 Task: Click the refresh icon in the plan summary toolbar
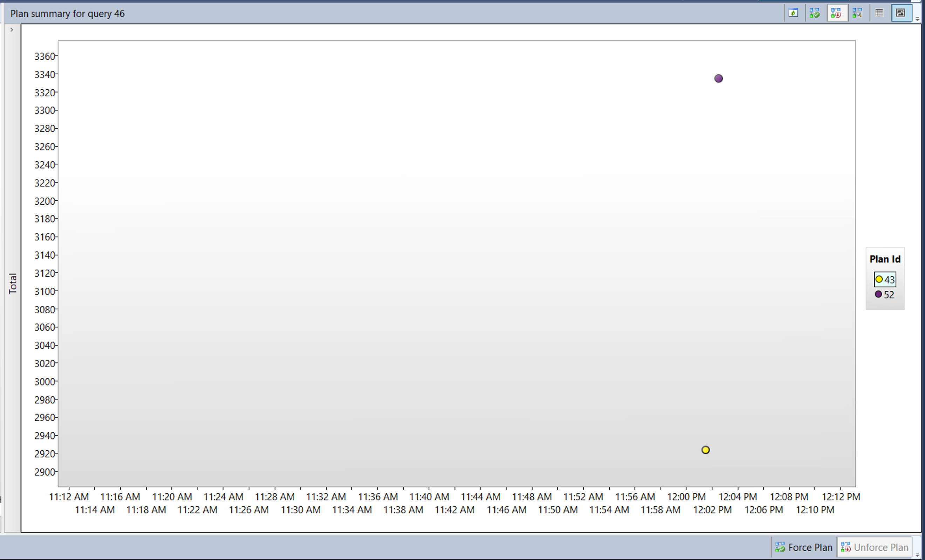pyautogui.click(x=793, y=13)
